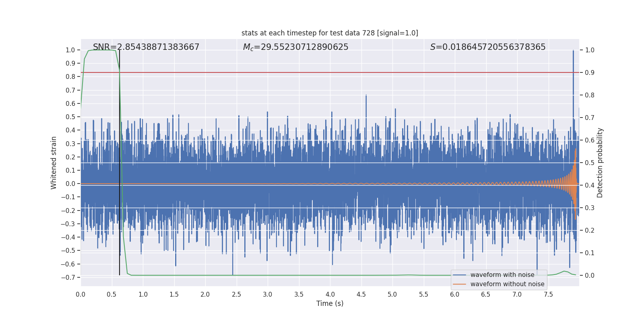Click the right-axis tick label 0.9
Image resolution: width=644 pixels, height=322 pixels.
(590, 73)
